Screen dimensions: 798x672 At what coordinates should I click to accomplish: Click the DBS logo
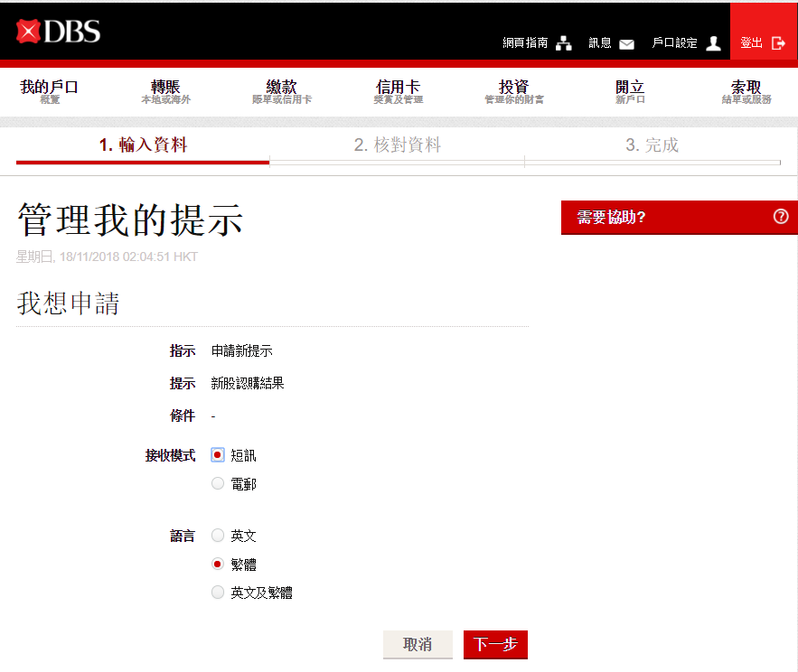(59, 32)
